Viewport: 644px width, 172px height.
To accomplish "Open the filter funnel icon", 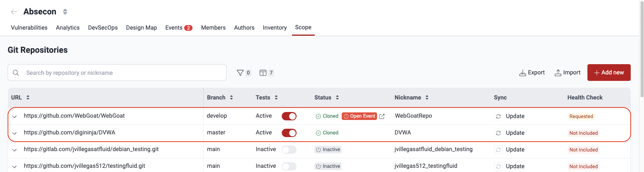I will click(240, 73).
